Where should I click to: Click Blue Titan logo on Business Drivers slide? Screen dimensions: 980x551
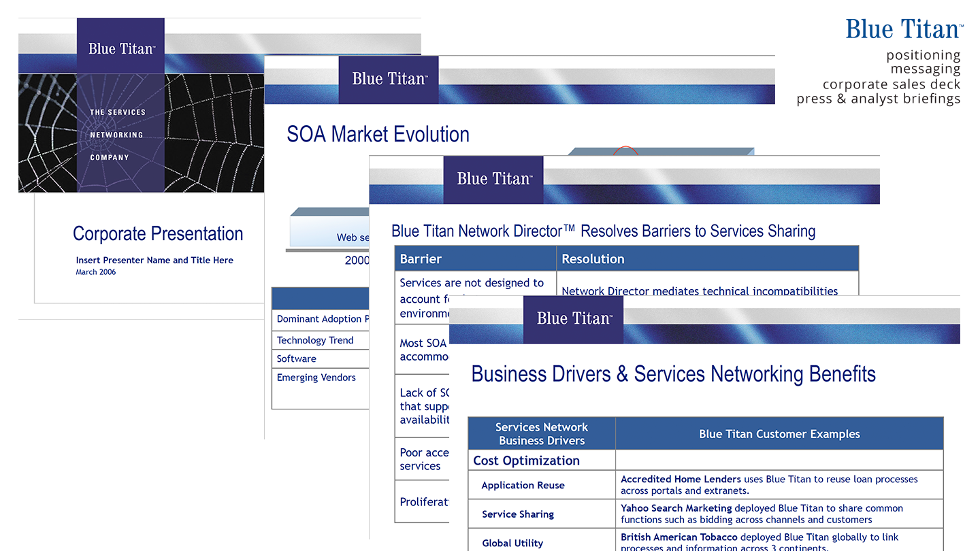tap(574, 319)
